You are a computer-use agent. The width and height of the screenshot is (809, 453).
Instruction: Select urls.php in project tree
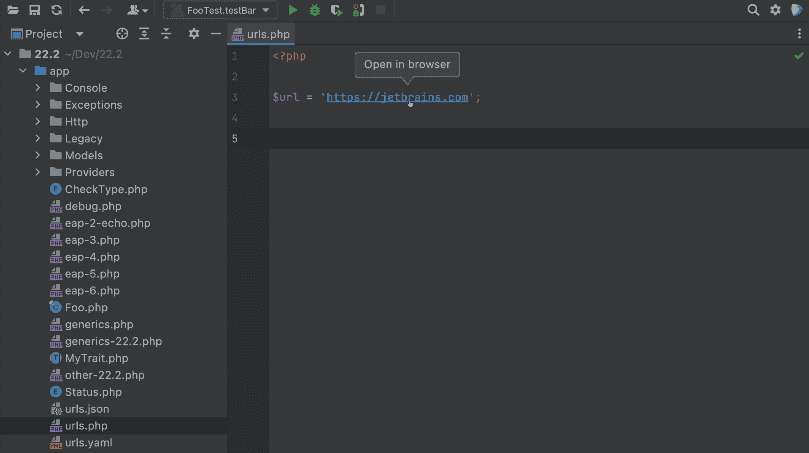pyautogui.click(x=114, y=426)
